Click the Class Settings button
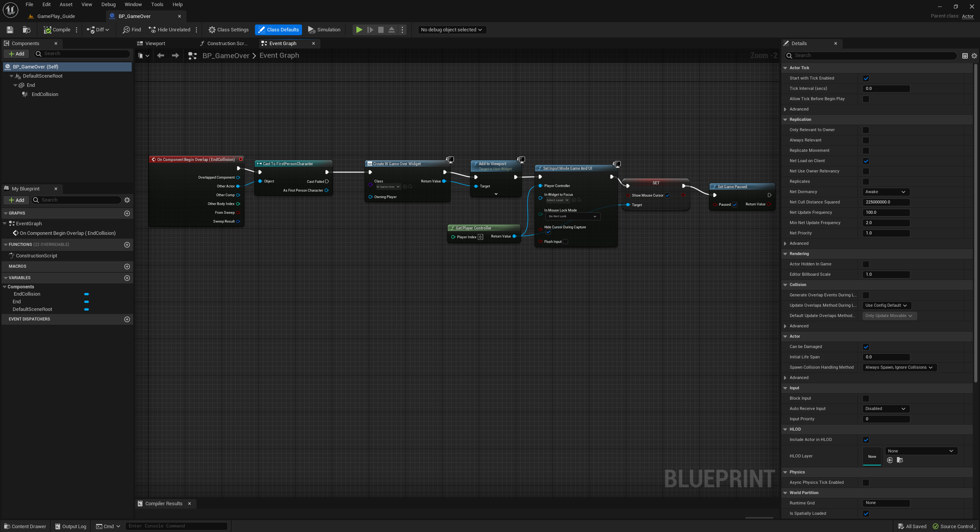Viewport: 980px width, 532px height. [229, 29]
